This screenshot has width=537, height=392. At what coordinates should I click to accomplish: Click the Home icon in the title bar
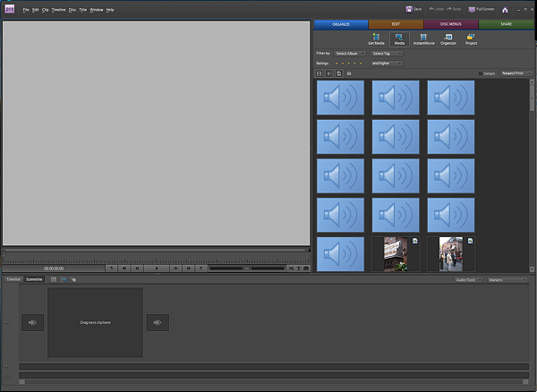point(505,9)
